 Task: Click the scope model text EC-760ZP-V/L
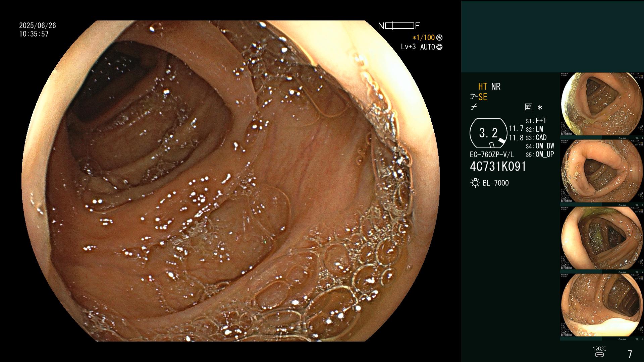coord(492,155)
